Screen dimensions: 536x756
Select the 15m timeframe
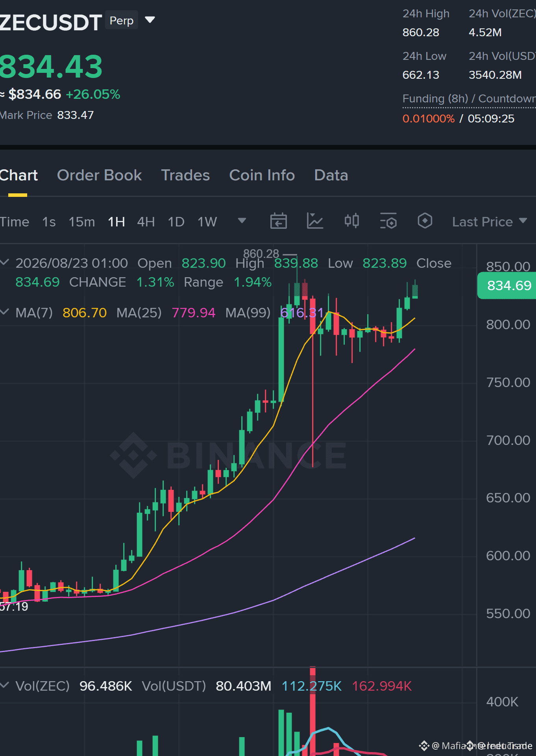coord(82,222)
